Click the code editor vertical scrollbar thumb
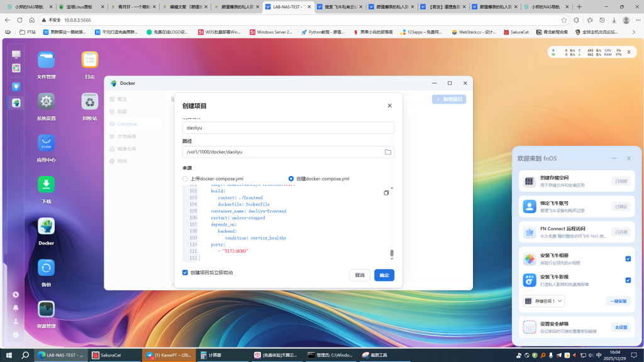644x362 pixels. coord(392,253)
